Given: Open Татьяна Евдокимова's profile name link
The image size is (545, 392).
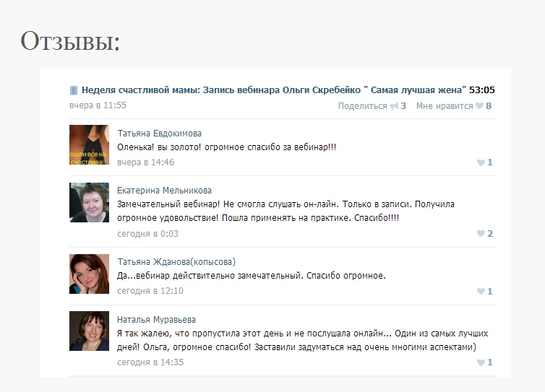Looking at the screenshot, I should click(159, 134).
